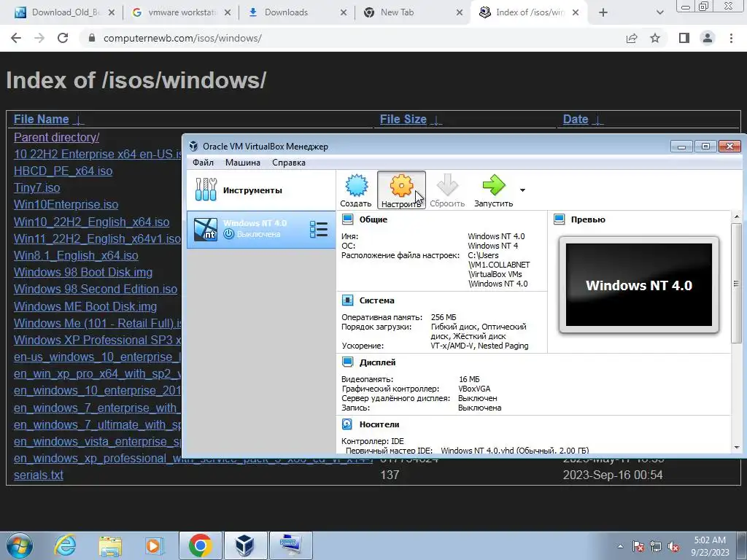Open VM settings with Настроить button

click(x=401, y=190)
